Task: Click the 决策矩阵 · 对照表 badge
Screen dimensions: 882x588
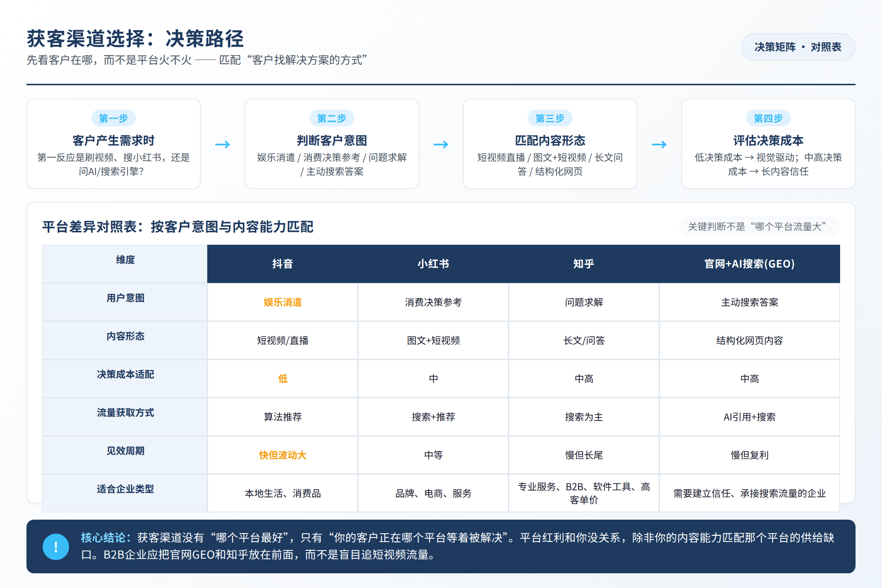Action: (797, 47)
